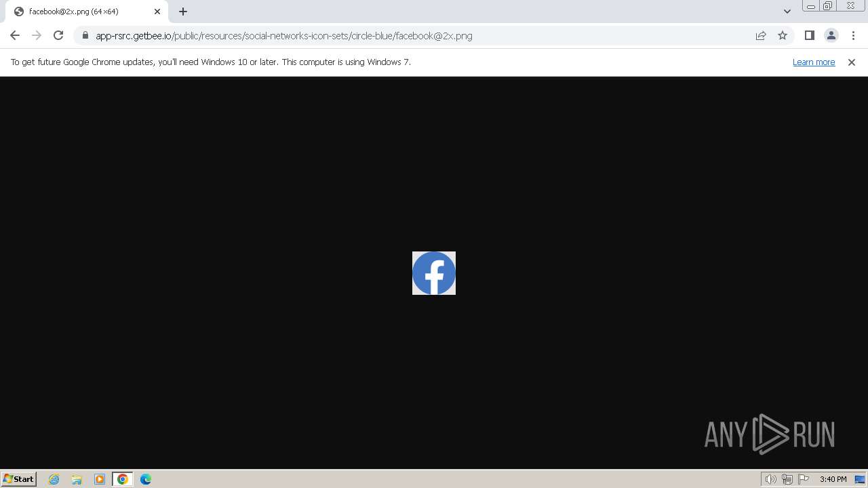
Task: Open Chrome's three-dot menu
Action: (x=853, y=35)
